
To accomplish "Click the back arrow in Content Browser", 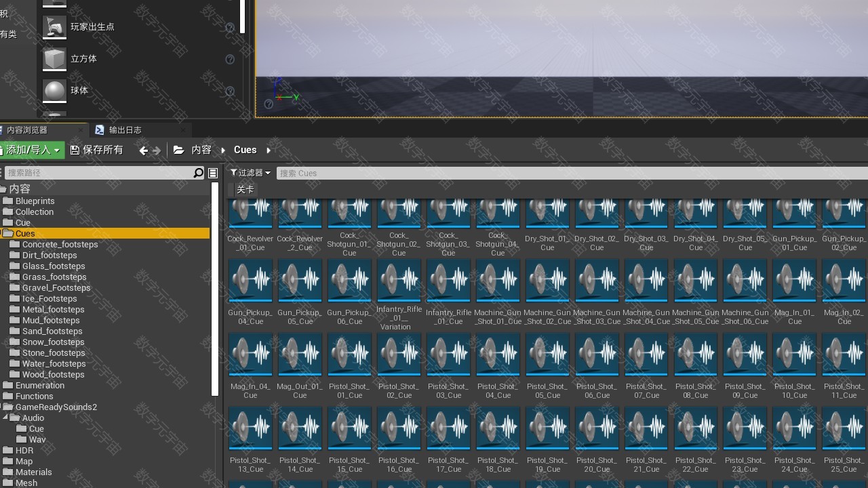I will tap(143, 150).
